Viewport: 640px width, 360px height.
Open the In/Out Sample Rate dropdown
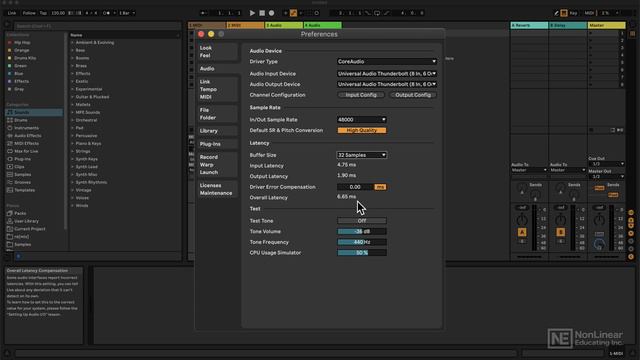pos(361,120)
